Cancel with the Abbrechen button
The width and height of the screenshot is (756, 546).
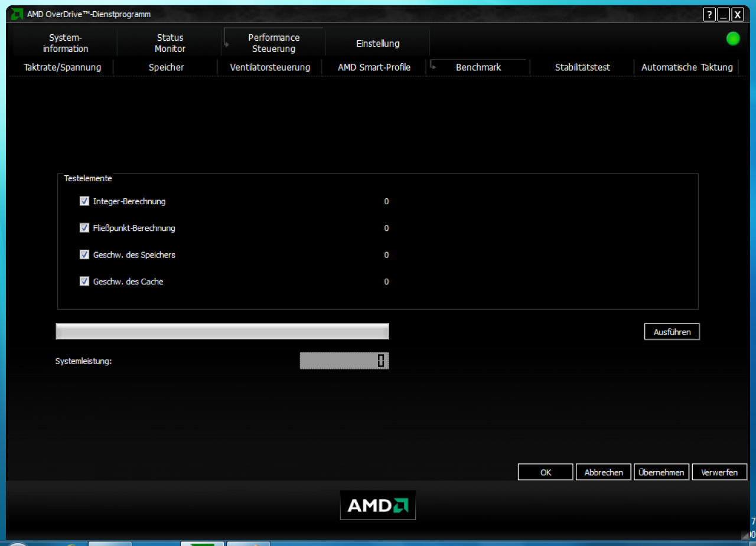point(604,472)
